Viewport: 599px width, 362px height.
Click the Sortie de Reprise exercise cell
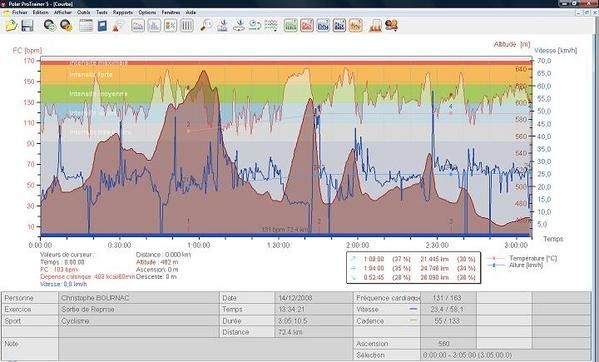tap(139, 309)
